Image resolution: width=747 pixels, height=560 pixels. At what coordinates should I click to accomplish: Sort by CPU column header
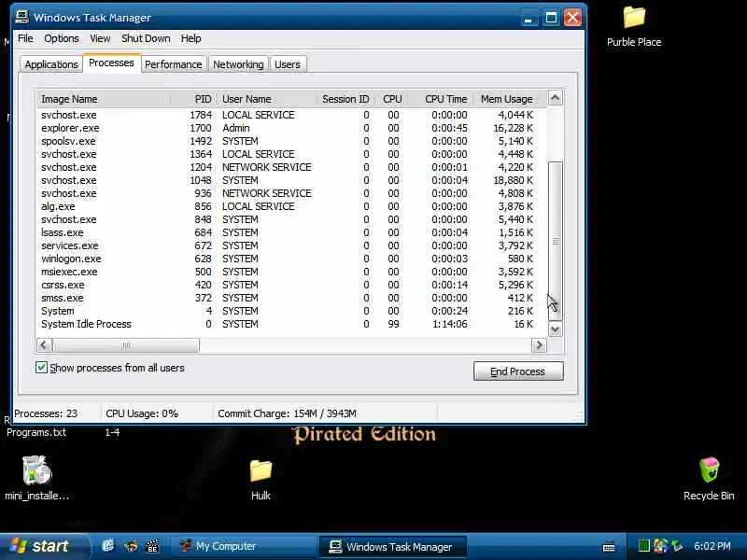click(392, 99)
